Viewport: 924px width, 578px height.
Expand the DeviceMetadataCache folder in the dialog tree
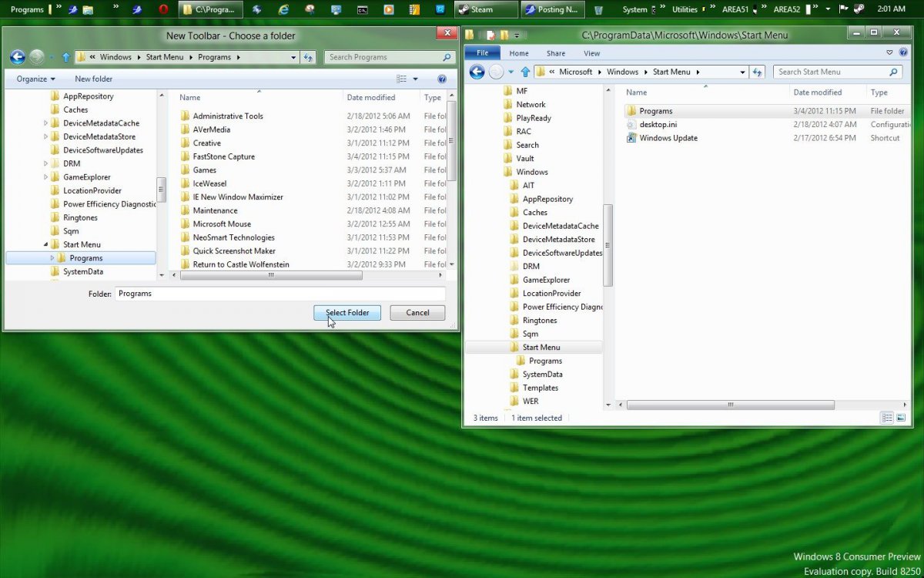[45, 123]
